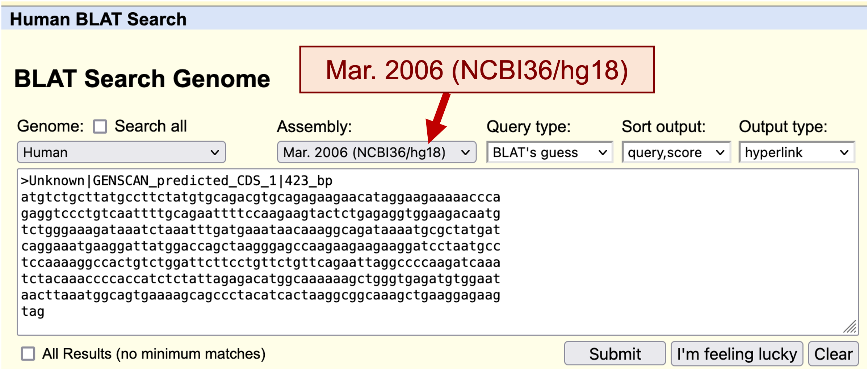The width and height of the screenshot is (868, 370).
Task: Open the Genome dropdown showing Human
Action: point(121,152)
